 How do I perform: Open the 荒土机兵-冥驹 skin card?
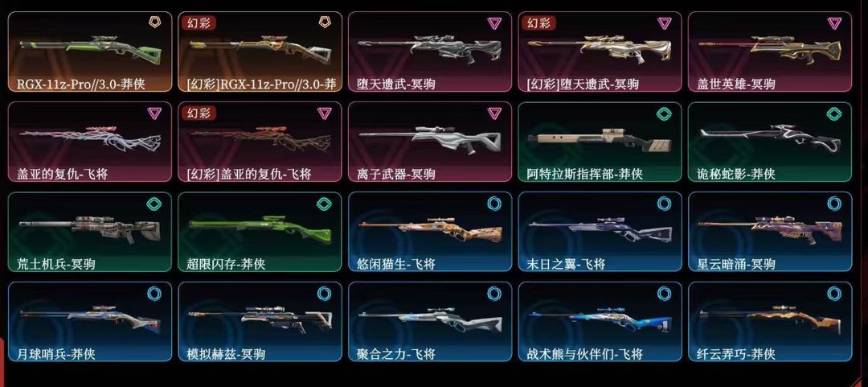[90, 232]
